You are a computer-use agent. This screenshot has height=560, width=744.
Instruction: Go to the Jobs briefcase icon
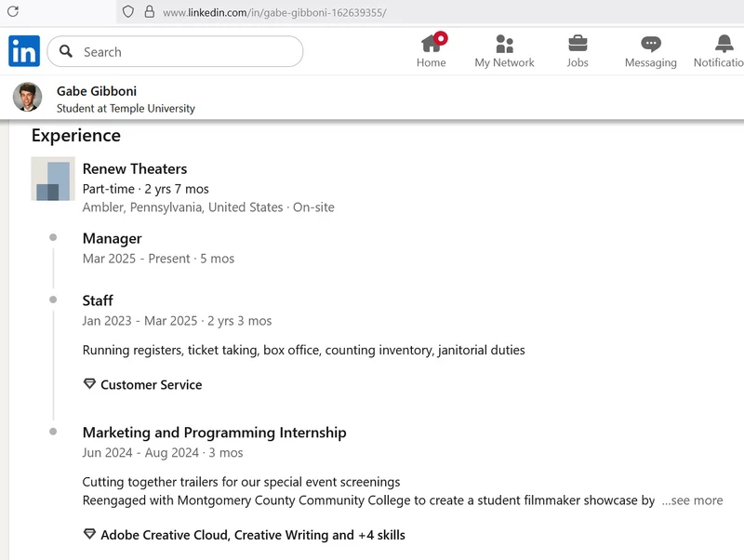click(578, 43)
